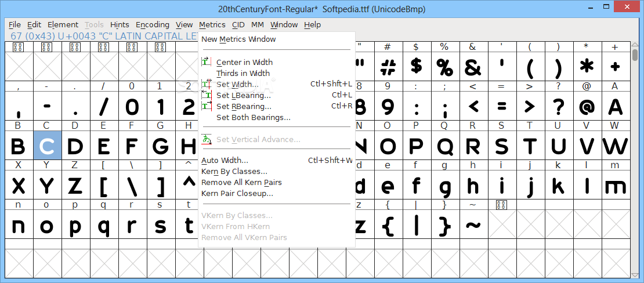The image size is (644, 283).
Task: Choose Set Both Bearings entry
Action: tap(254, 118)
